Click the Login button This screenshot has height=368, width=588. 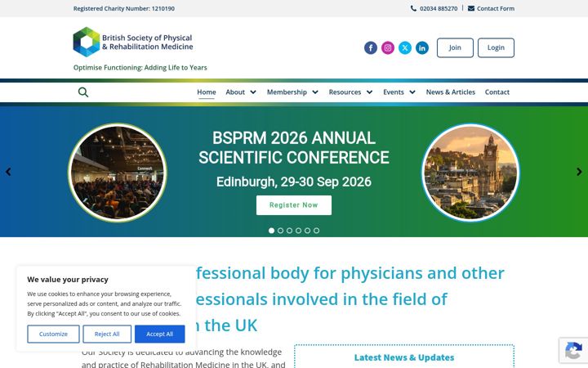[496, 47]
